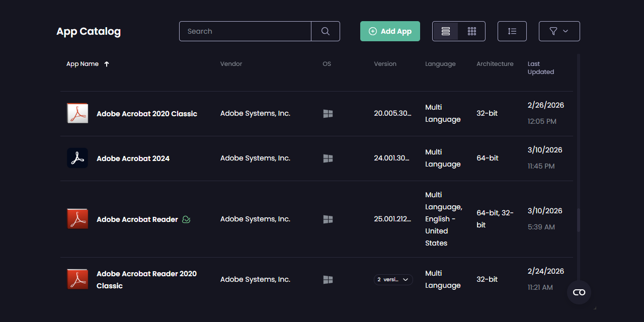644x322 pixels.
Task: Click the Vendor column header
Action: coord(231,64)
